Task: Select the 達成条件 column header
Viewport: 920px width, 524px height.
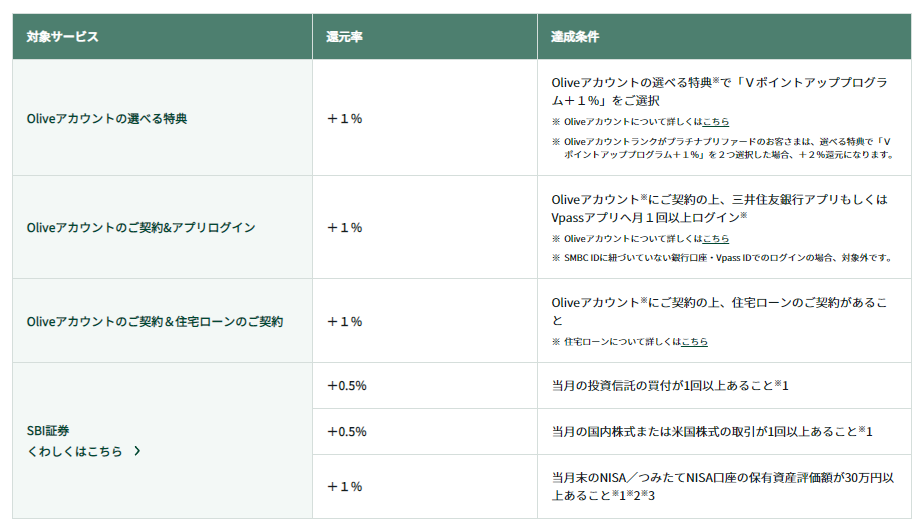Action: 575,36
